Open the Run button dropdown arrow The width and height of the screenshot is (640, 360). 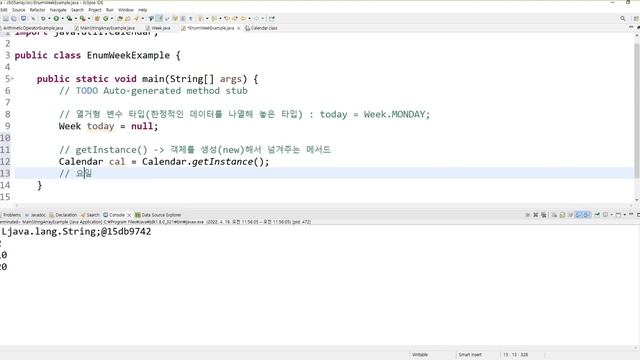62,18
